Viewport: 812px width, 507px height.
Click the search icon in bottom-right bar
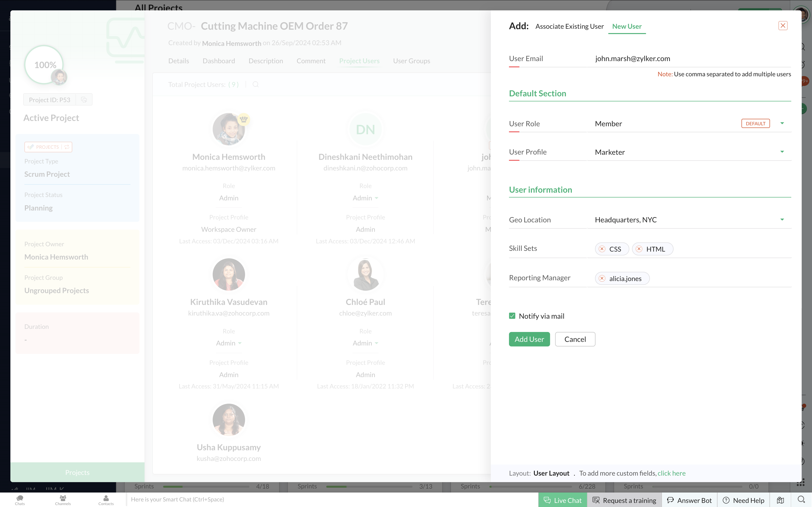(801, 500)
